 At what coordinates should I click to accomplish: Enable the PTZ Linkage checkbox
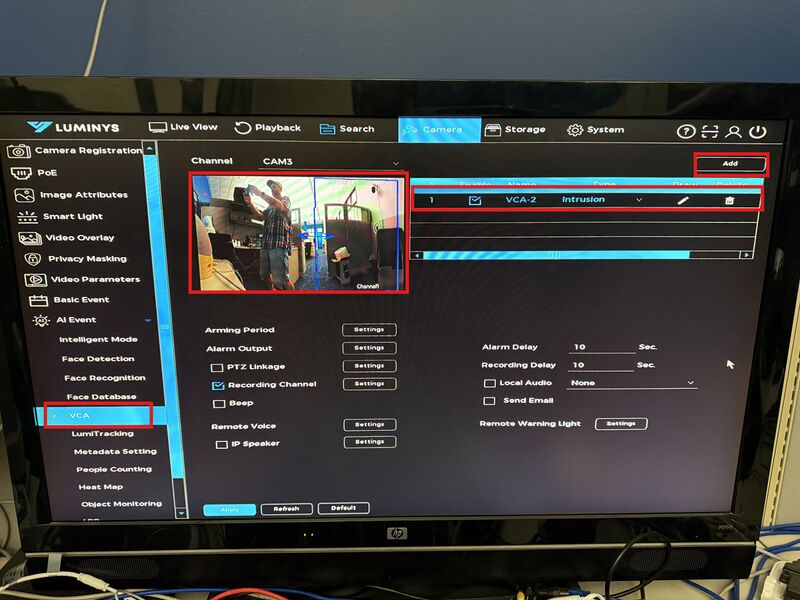click(x=217, y=367)
